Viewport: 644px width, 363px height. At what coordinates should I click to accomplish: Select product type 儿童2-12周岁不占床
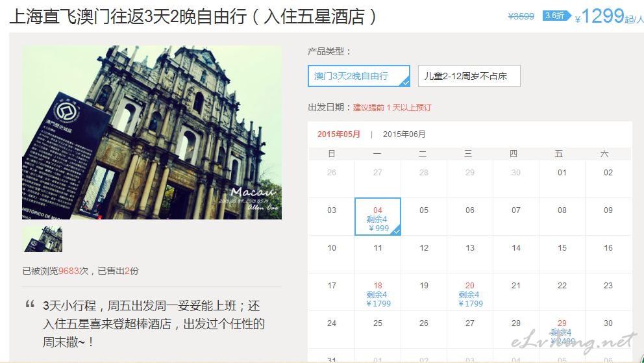point(469,76)
